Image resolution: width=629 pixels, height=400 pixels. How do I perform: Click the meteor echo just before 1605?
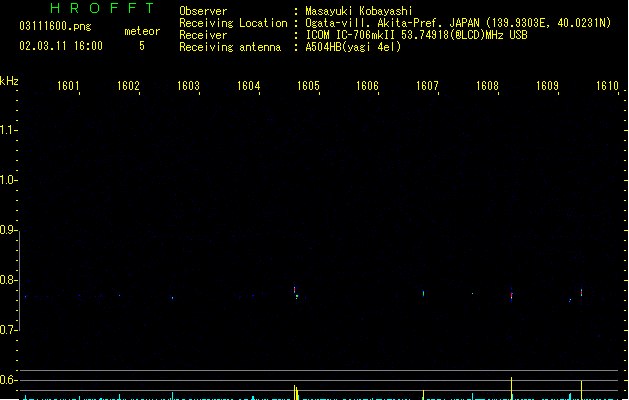point(295,291)
